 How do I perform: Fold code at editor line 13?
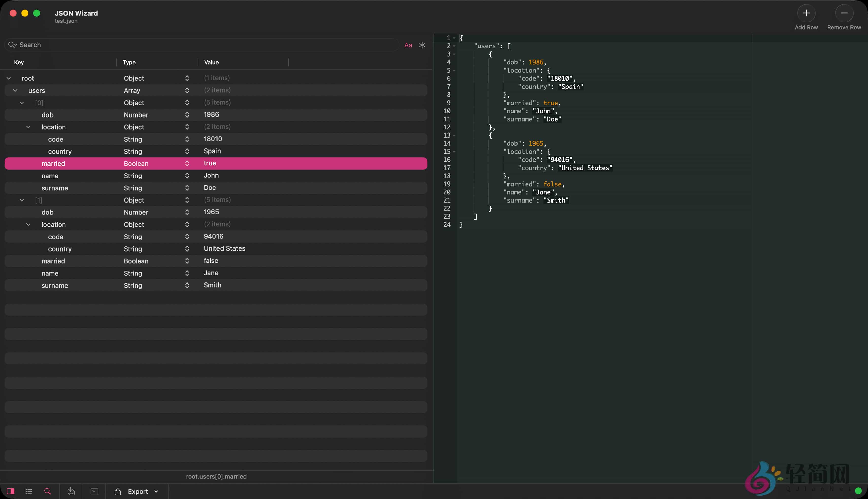454,135
